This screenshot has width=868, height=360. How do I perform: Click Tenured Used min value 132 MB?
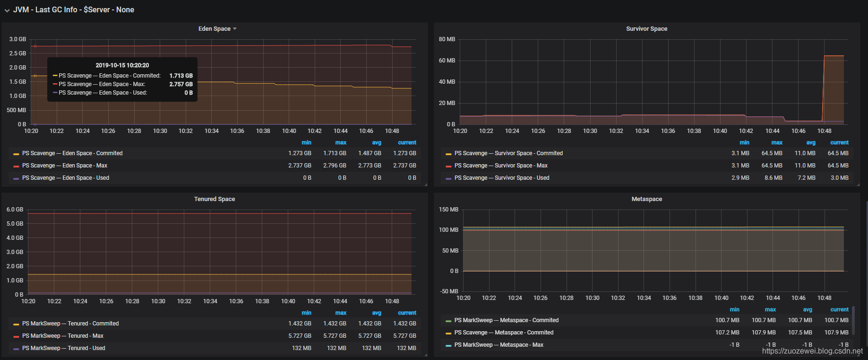(301, 348)
